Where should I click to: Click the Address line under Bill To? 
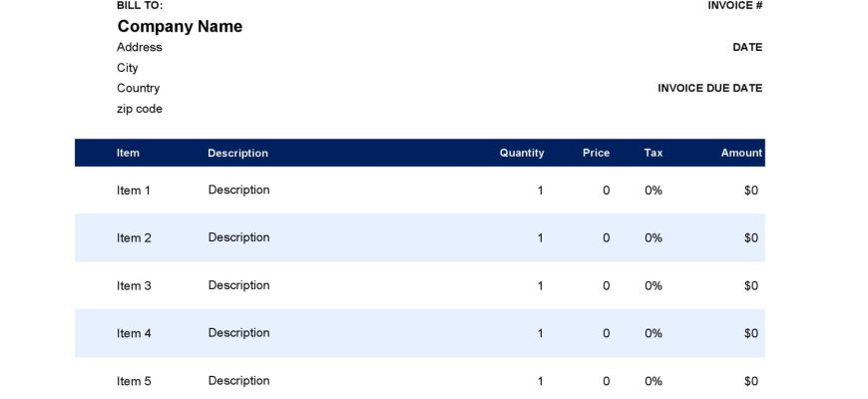140,47
